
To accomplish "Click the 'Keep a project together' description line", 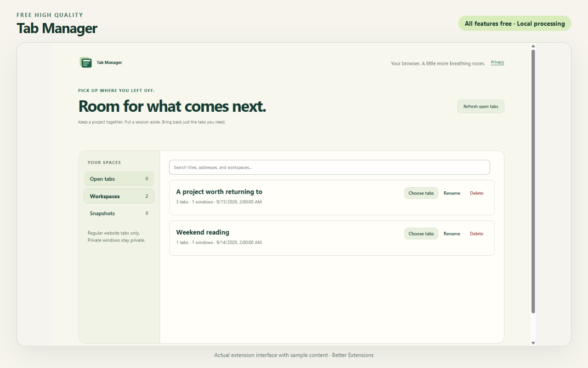I will 152,122.
